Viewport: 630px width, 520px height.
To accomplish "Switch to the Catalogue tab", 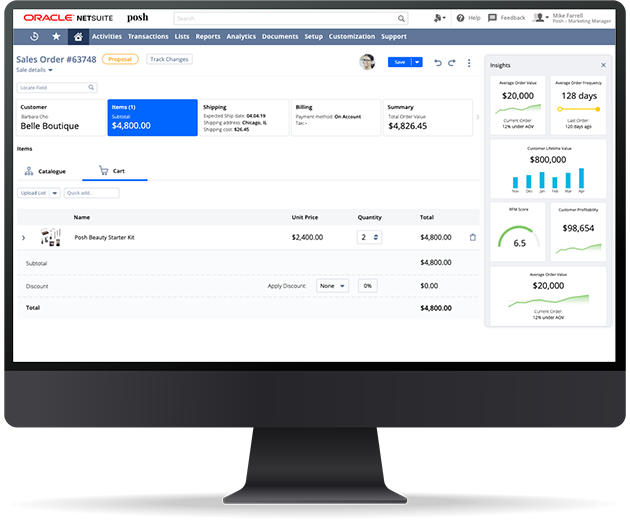I will coord(45,171).
